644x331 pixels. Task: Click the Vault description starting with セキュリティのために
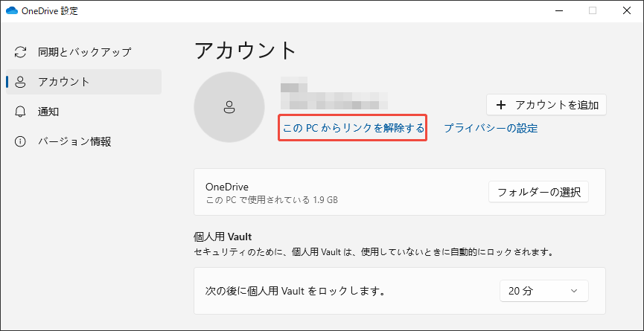pyautogui.click(x=373, y=251)
